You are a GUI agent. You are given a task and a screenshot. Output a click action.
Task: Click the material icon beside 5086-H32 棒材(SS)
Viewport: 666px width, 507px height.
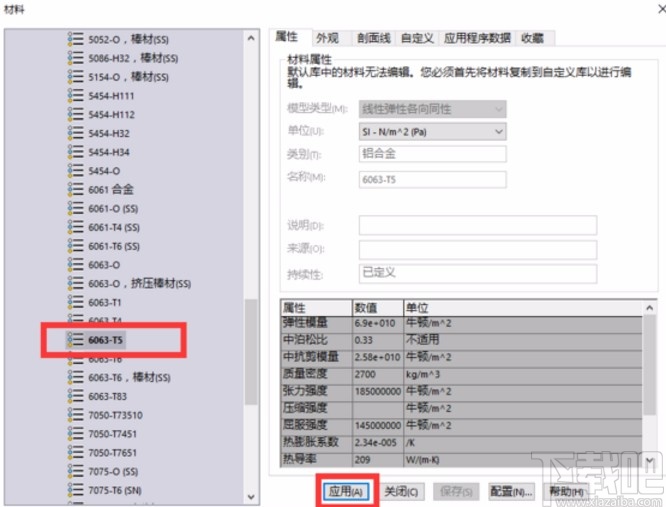pyautogui.click(x=76, y=58)
